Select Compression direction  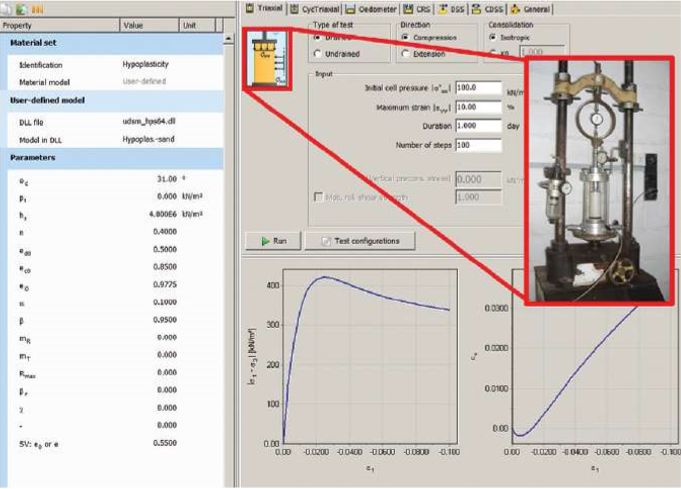405,37
